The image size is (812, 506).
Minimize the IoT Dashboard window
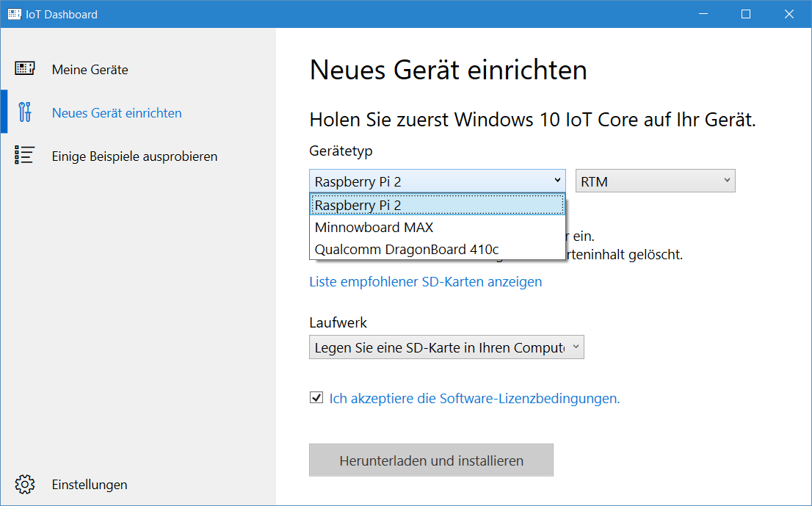(x=703, y=14)
